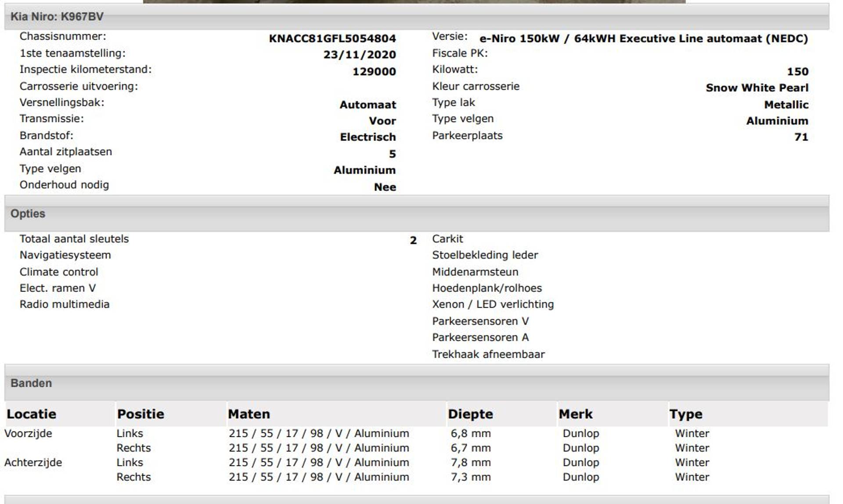Click the Diepte column header
843x504 pixels.
[x=470, y=414]
